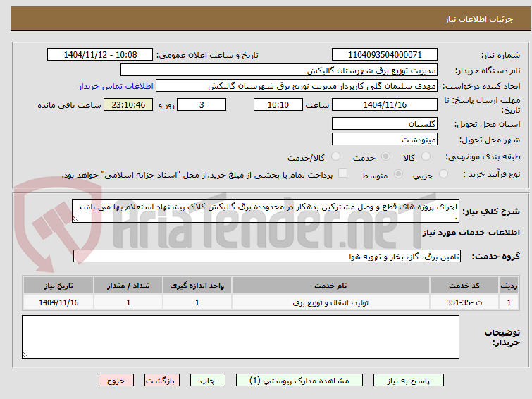Select the جزیی purchase type radio
Viewport: 532px width, 399px height.
coord(443,174)
